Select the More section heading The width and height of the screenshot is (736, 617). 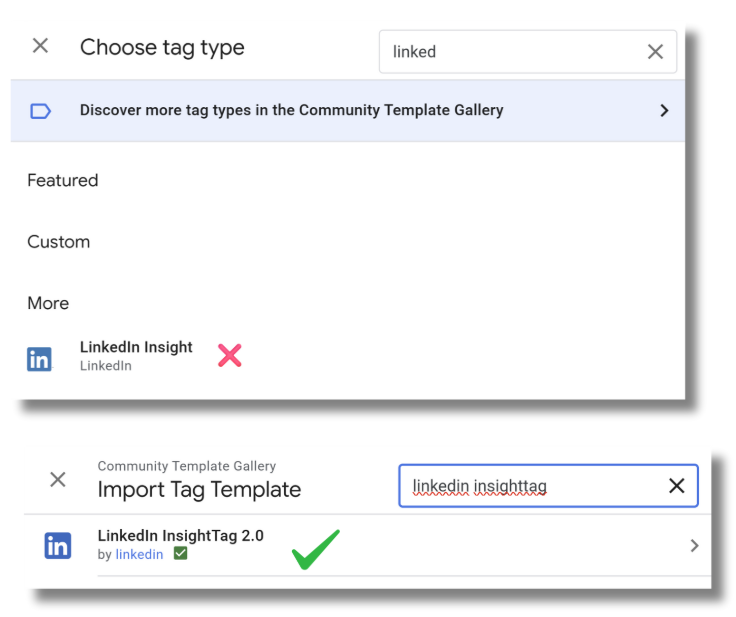coord(48,303)
